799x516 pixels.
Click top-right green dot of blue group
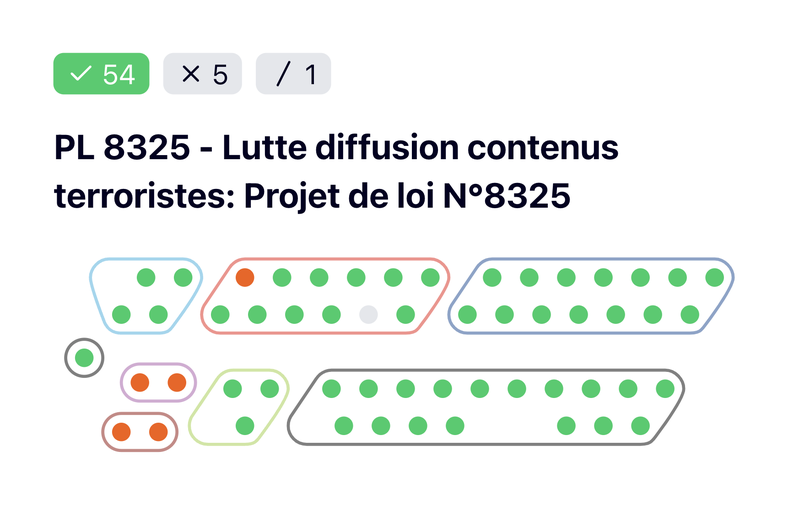714,278
